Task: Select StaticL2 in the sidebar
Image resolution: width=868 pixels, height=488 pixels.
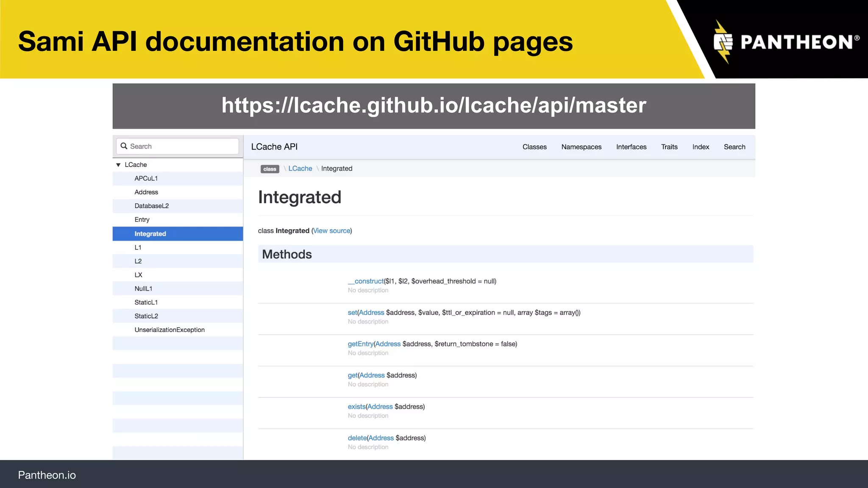Action: (146, 316)
